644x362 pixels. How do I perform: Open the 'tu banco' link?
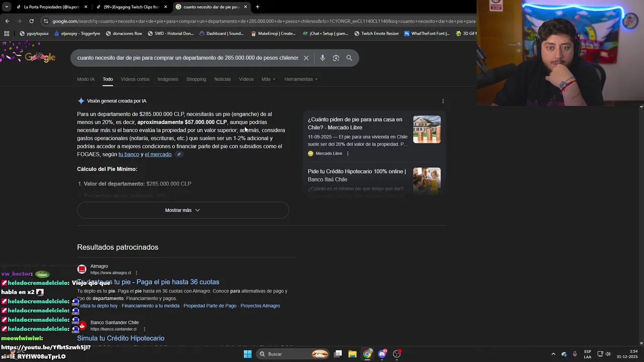129,154
